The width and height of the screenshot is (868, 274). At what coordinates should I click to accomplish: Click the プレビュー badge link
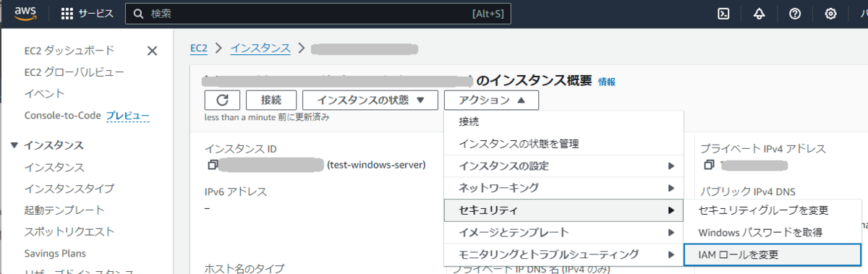(128, 116)
